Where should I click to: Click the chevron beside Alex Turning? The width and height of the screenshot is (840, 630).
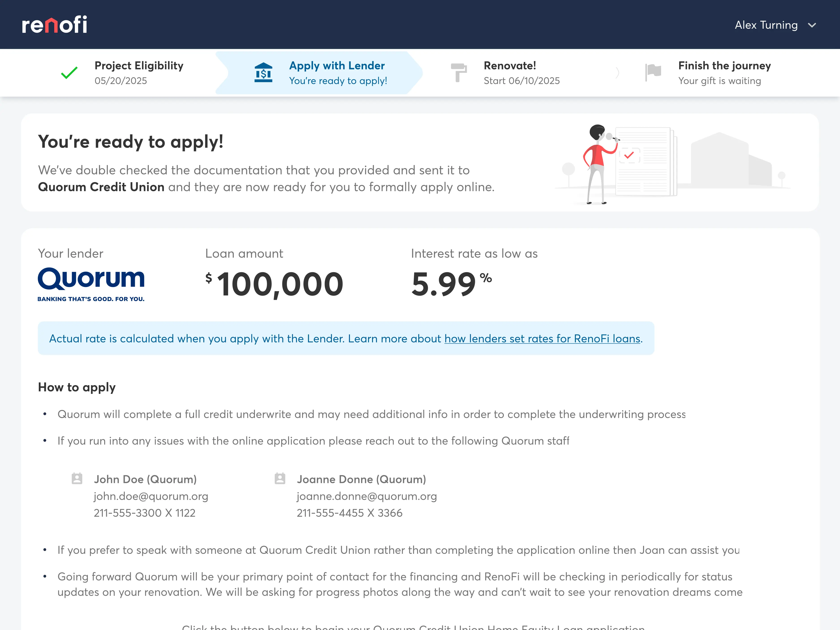(x=812, y=26)
